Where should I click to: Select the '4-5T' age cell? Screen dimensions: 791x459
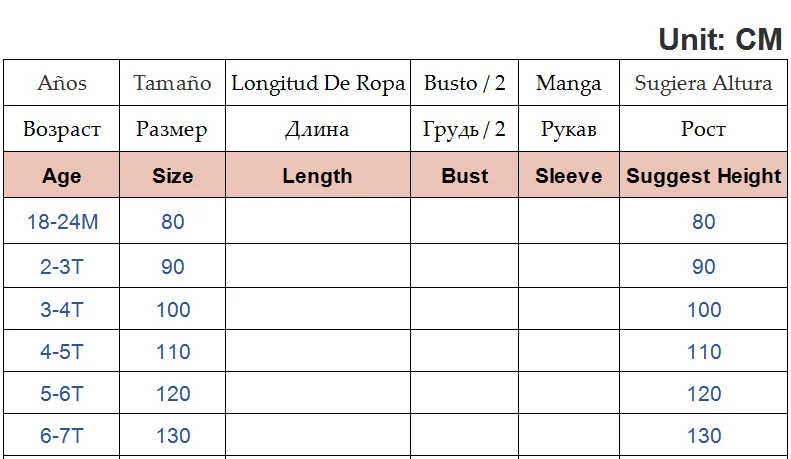62,352
